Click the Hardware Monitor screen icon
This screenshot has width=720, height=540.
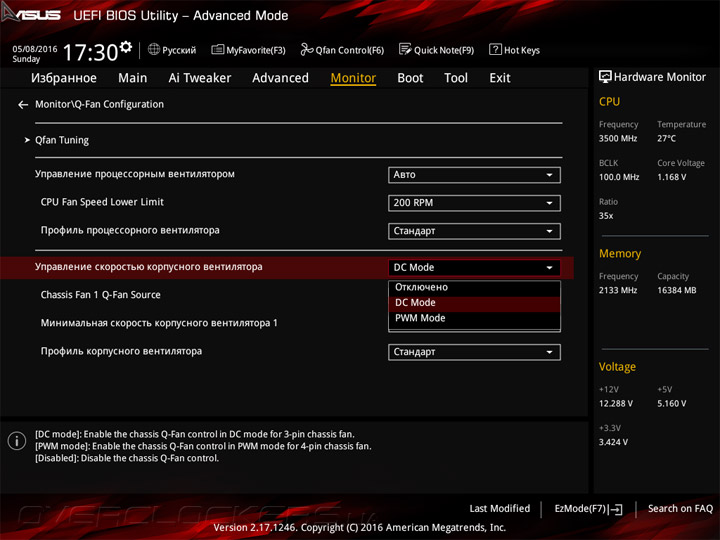605,77
